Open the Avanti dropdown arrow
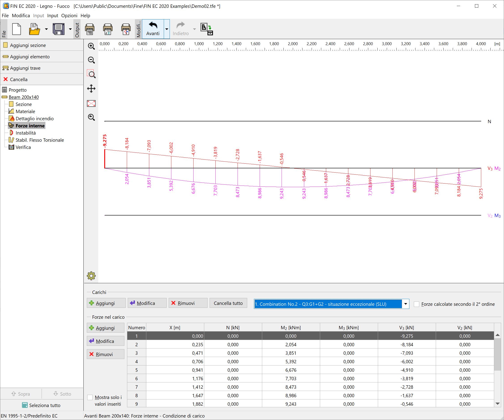This screenshot has width=504, height=420. coord(167,29)
